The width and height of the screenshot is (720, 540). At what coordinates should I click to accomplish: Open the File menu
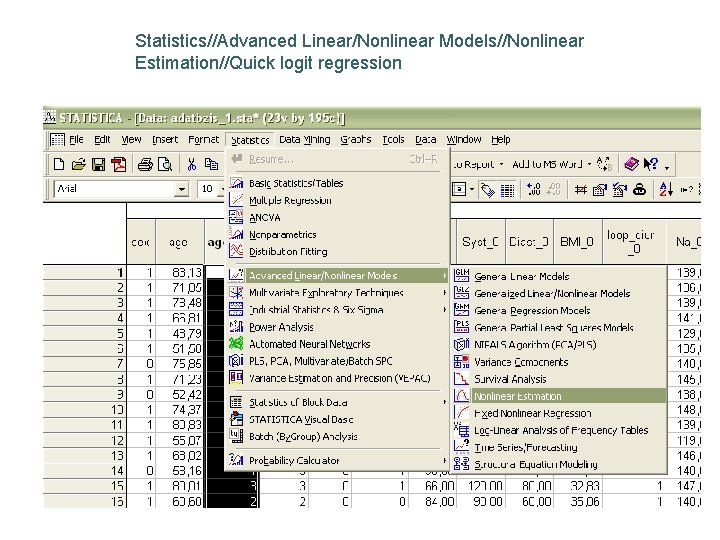(x=76, y=140)
